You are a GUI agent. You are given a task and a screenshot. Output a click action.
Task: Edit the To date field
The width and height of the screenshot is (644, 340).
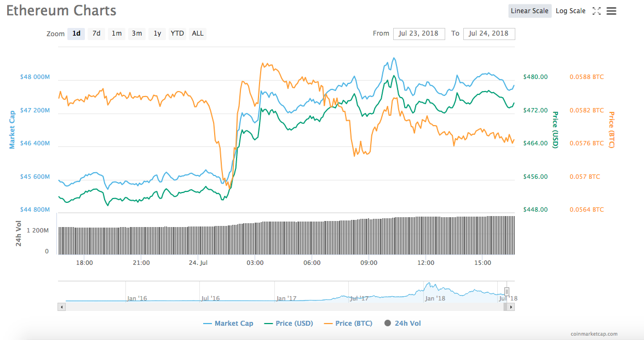489,33
